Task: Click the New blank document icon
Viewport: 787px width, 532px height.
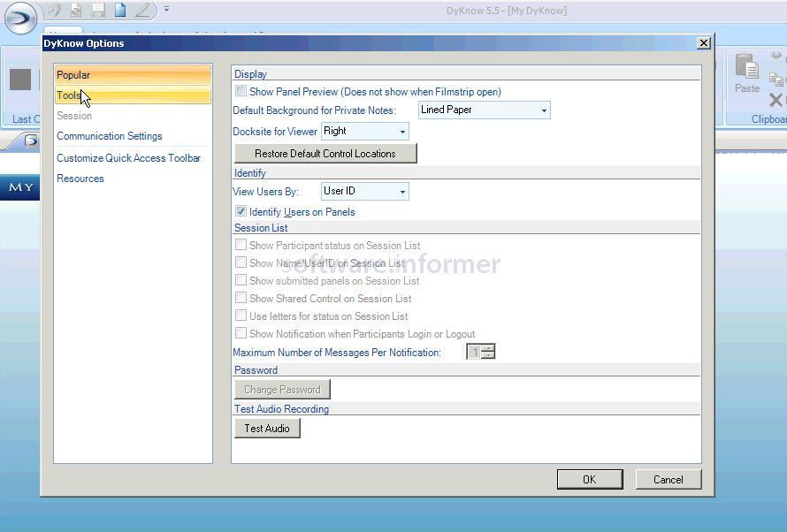Action: (120, 10)
